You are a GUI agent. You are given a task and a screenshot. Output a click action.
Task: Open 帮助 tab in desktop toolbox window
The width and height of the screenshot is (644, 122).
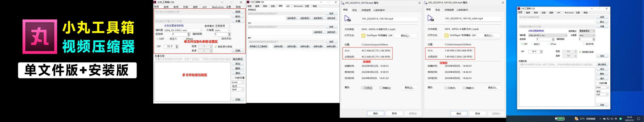[585, 13]
